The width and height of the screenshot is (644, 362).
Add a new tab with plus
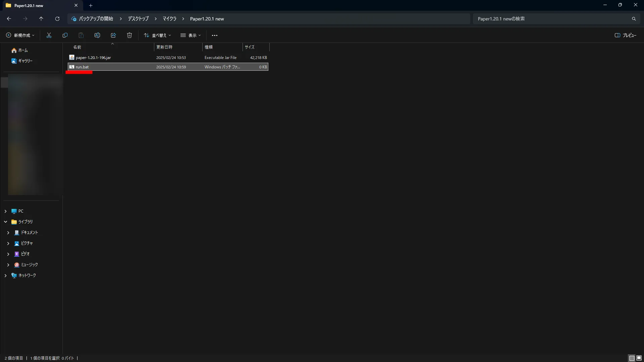pos(91,5)
